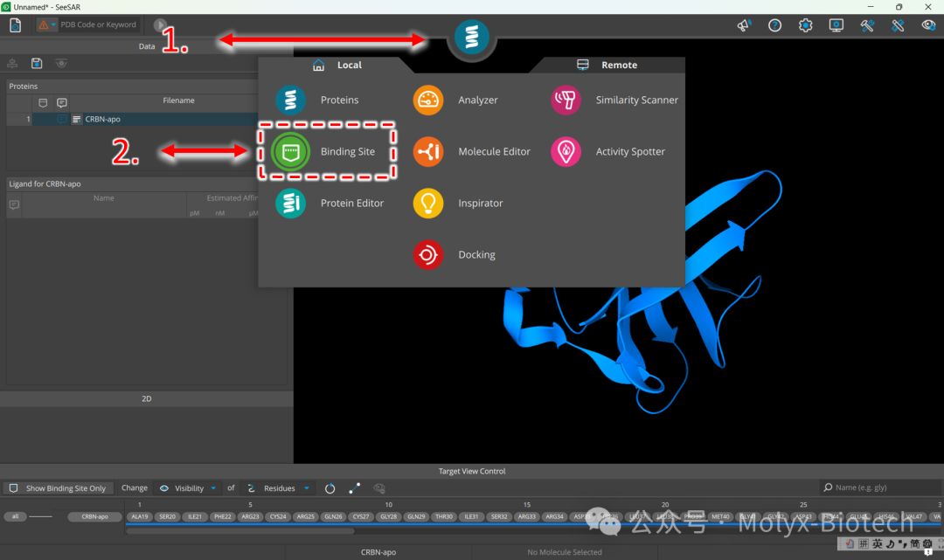Click the Filename column header

click(178, 100)
